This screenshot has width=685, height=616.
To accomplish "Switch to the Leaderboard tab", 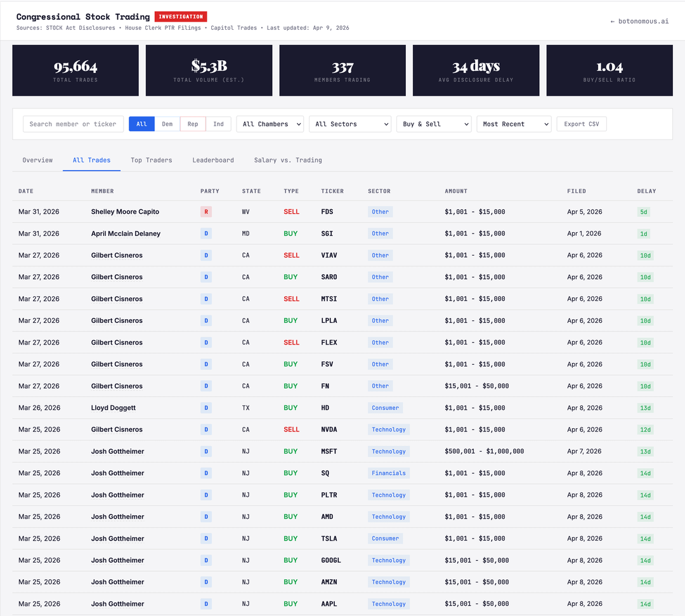I will [213, 160].
